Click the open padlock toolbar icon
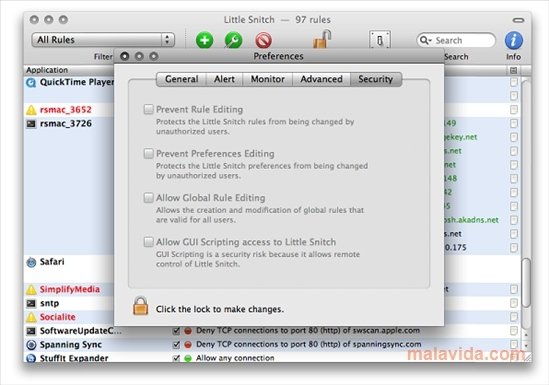549x385 pixels. 322,38
